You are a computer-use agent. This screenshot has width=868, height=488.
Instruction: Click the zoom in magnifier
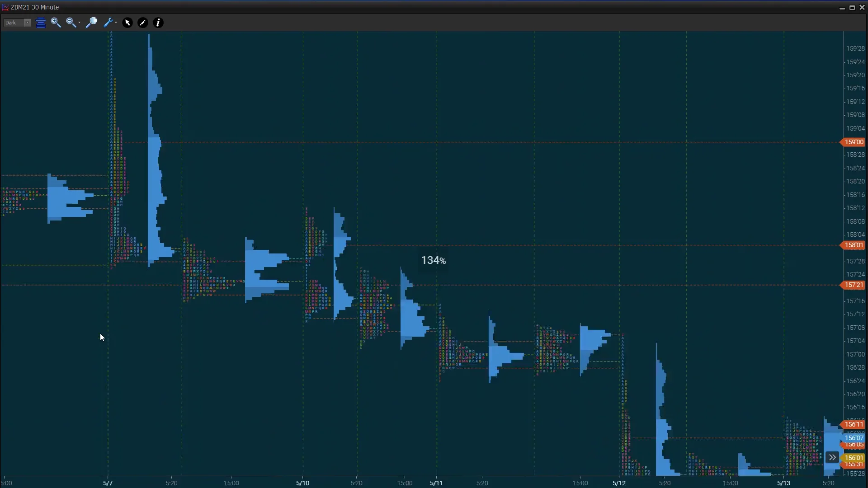[56, 23]
